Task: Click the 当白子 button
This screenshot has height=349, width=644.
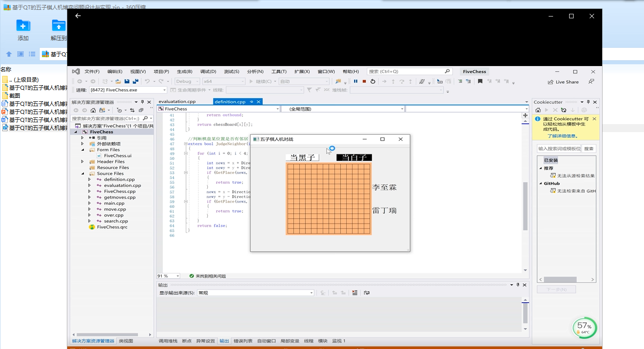Action: point(354,158)
